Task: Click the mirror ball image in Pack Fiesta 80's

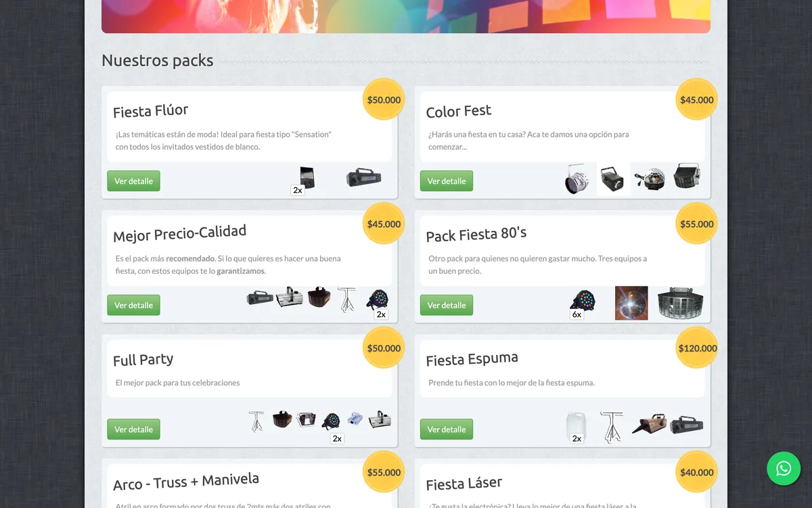Action: tap(631, 303)
